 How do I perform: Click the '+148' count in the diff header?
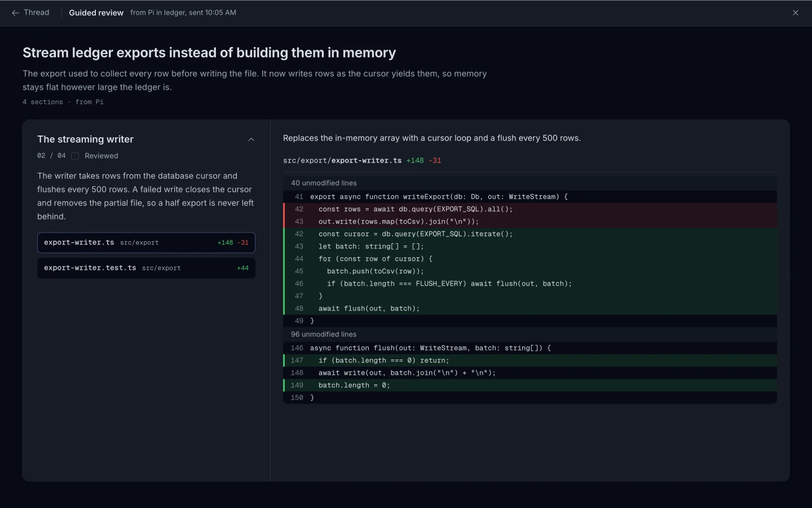415,160
